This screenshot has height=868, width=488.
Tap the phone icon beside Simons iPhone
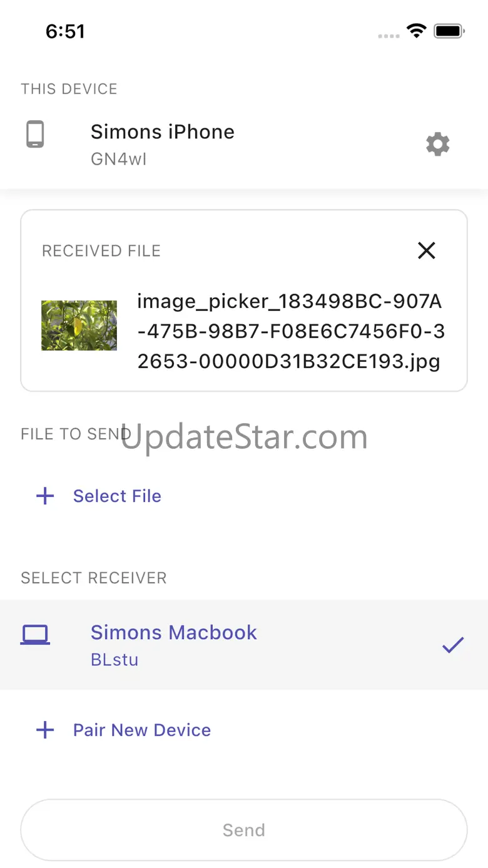[x=35, y=135]
